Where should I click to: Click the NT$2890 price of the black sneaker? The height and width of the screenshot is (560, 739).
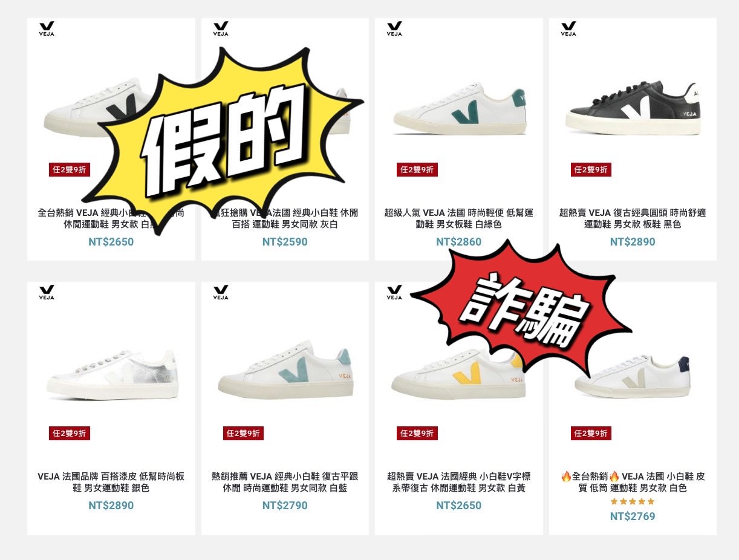633,242
